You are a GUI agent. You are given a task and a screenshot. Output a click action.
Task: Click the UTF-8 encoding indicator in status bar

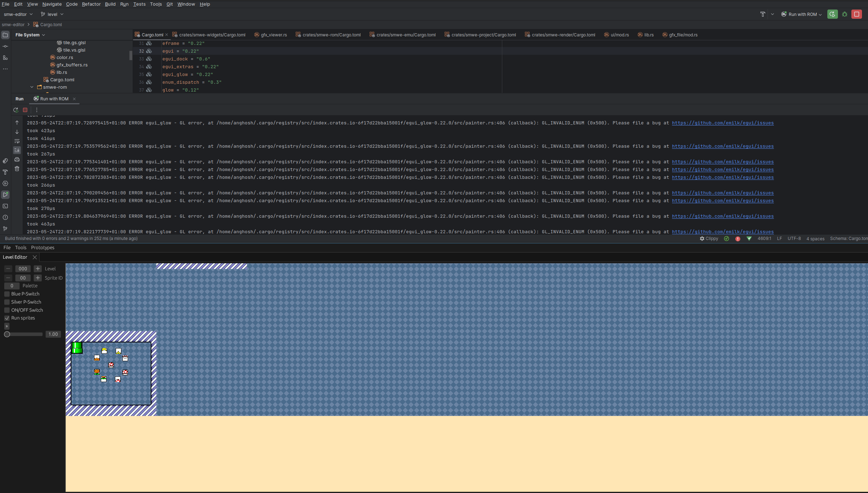[x=793, y=239]
